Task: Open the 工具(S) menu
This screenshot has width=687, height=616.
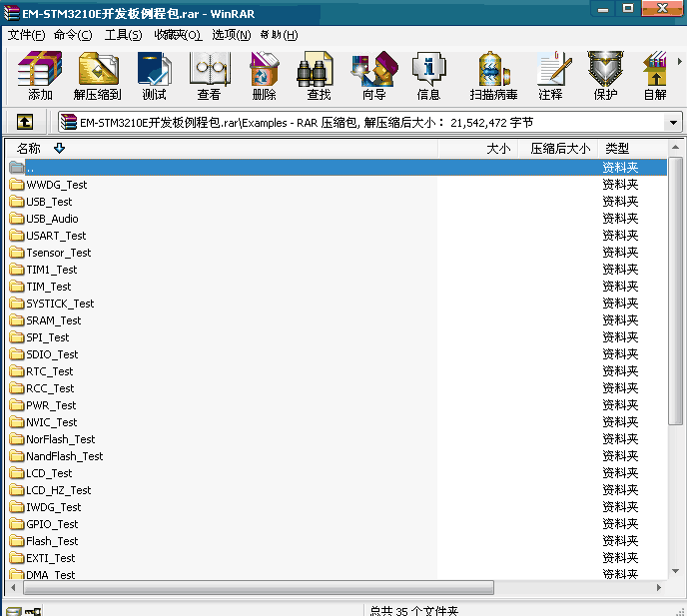Action: click(x=123, y=35)
